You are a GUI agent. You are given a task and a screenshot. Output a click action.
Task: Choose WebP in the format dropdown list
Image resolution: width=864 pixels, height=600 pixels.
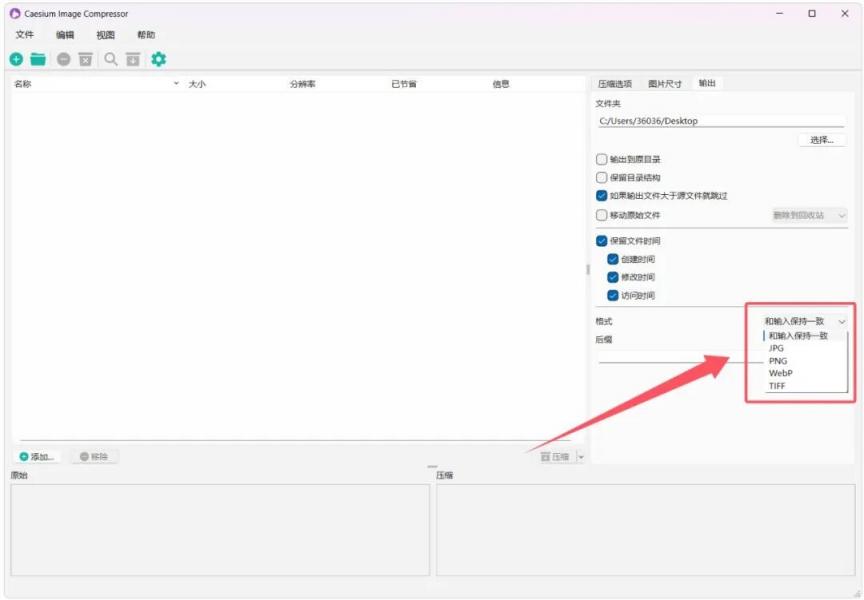pos(780,373)
